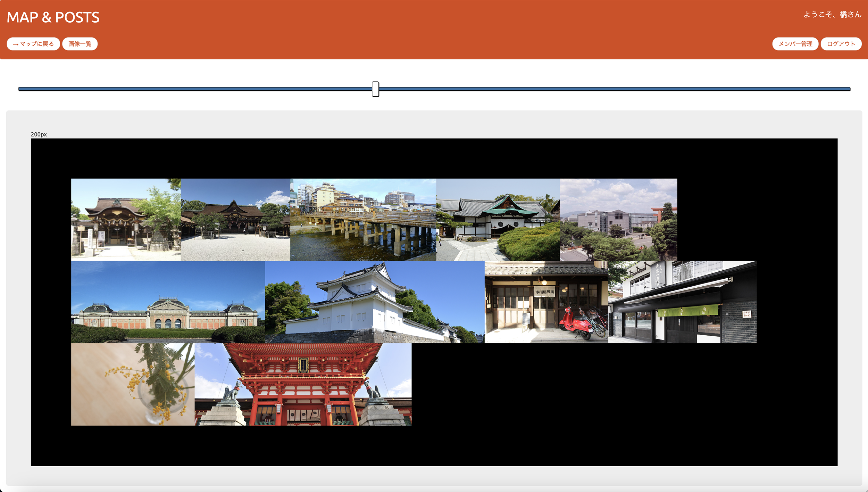
Task: Select the aerial museum and torii photo
Action: click(x=618, y=220)
